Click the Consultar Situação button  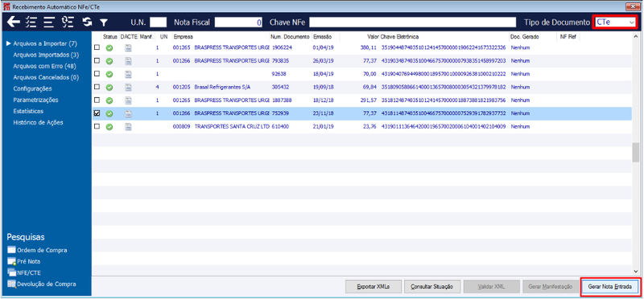pyautogui.click(x=432, y=287)
